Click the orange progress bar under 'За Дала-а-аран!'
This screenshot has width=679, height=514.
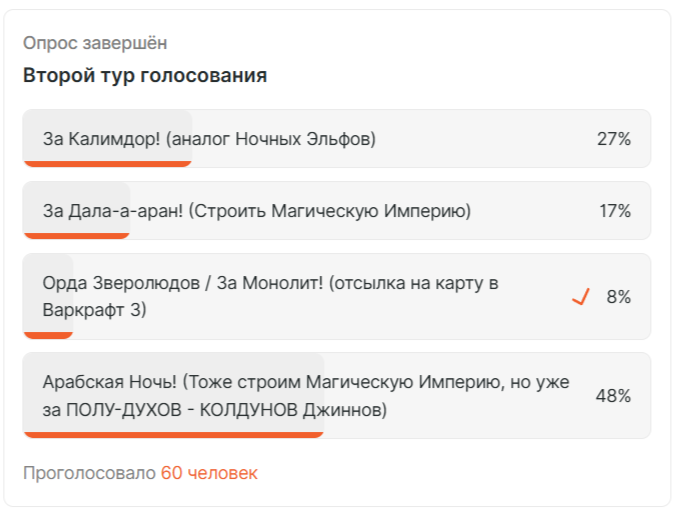point(77,236)
